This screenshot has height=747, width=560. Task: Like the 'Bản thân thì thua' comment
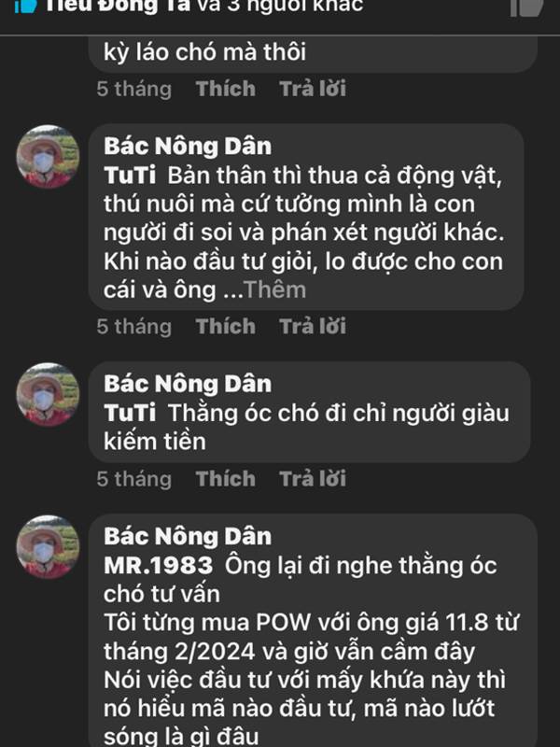(x=225, y=327)
